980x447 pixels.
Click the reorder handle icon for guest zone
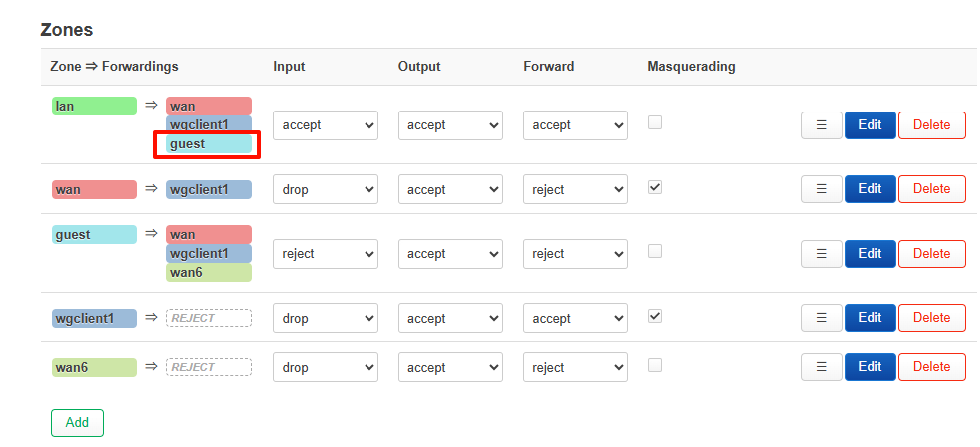[x=822, y=254]
